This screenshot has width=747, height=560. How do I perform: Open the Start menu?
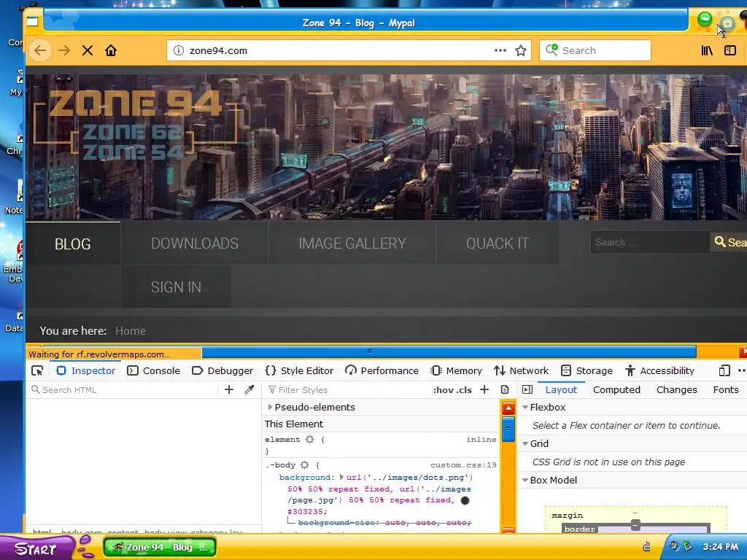[x=36, y=548]
